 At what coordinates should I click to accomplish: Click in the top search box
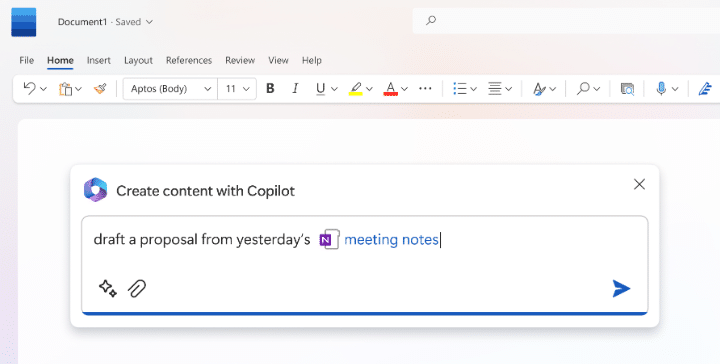(566, 21)
